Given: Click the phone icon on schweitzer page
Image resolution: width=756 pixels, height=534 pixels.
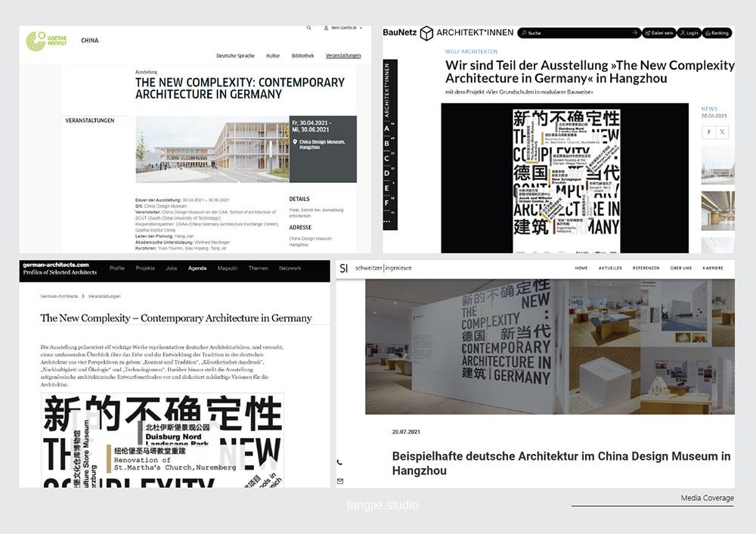Looking at the screenshot, I should 339,462.
